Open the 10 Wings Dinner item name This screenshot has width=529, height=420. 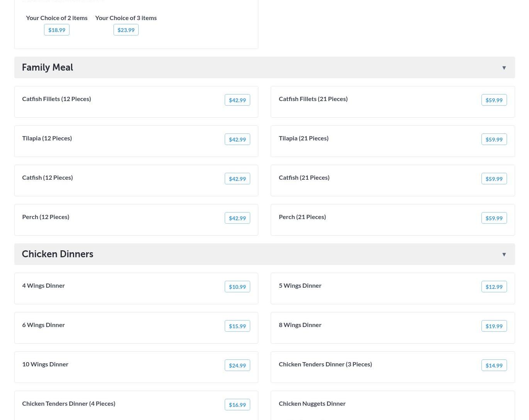45,364
